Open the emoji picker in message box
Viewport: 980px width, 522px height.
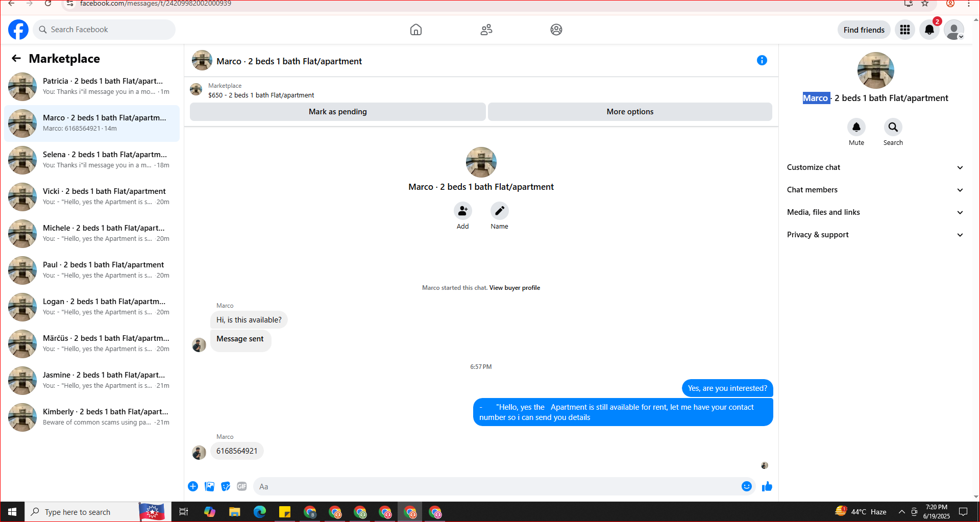pyautogui.click(x=747, y=486)
